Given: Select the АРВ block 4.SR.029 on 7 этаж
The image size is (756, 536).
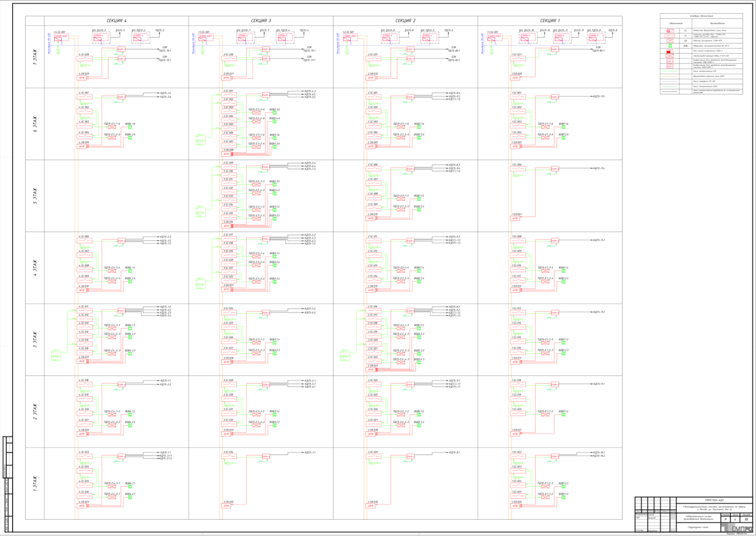Looking at the screenshot, I should [82, 78].
